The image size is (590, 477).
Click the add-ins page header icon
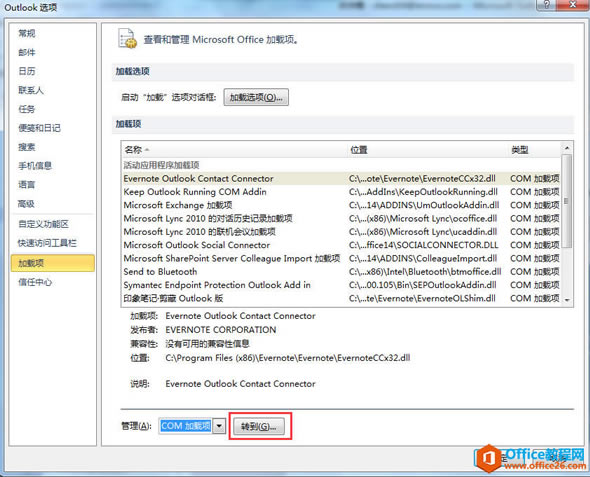(x=127, y=39)
